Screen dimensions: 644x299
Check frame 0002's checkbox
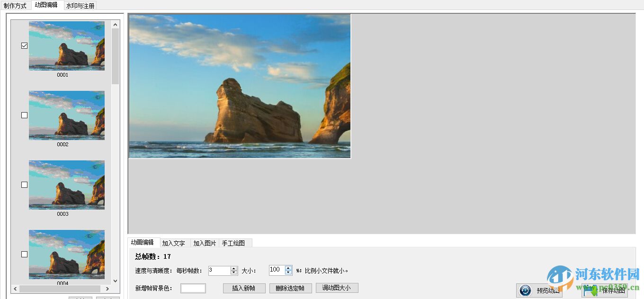[24, 115]
